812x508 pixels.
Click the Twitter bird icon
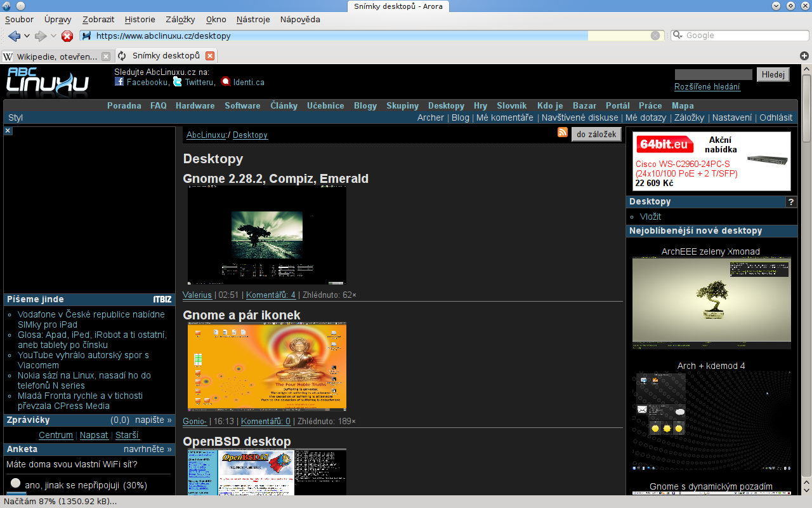pyautogui.click(x=178, y=81)
